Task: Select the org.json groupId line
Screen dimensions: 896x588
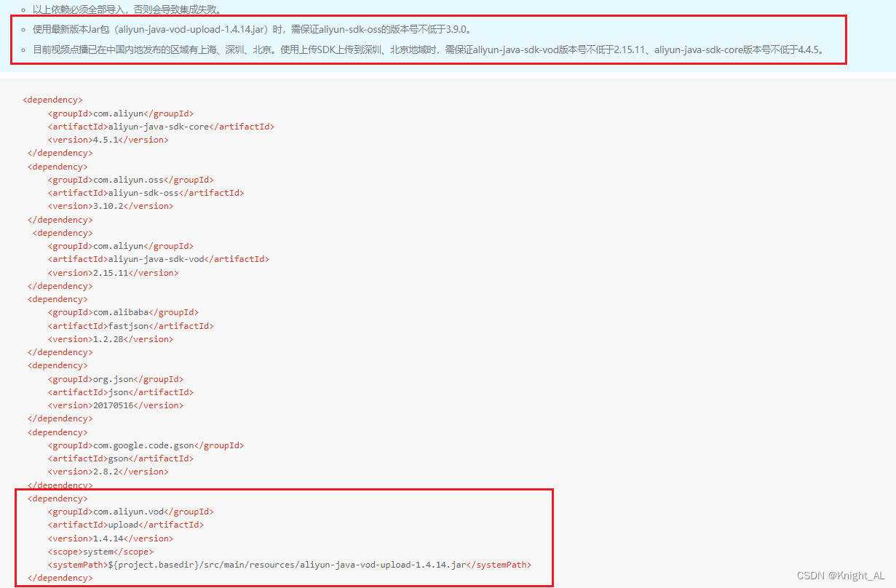Action: (116, 379)
